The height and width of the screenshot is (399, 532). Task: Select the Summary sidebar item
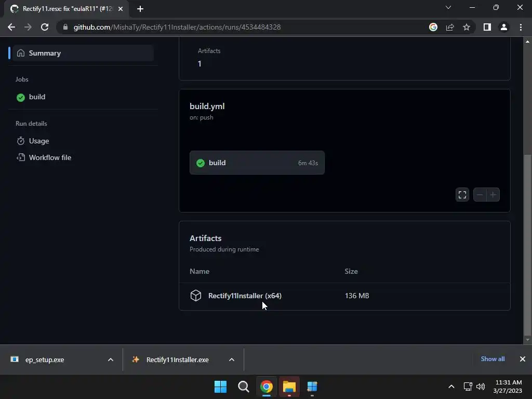pos(83,53)
